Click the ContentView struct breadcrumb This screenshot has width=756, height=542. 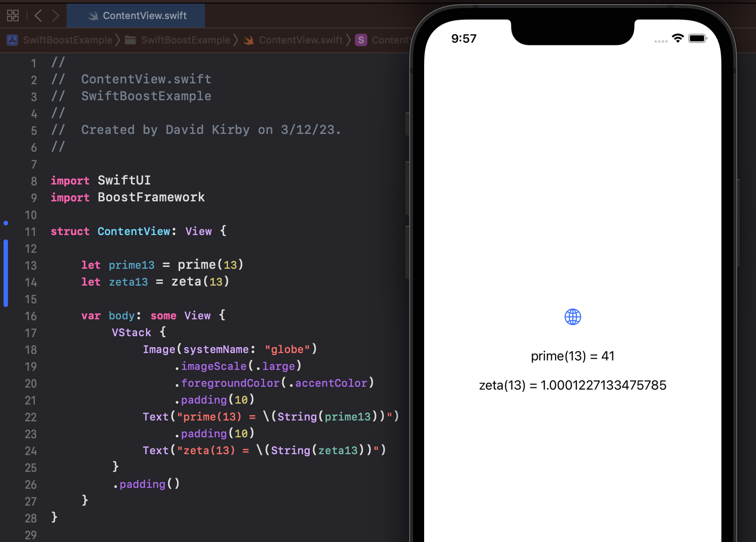[x=390, y=40]
